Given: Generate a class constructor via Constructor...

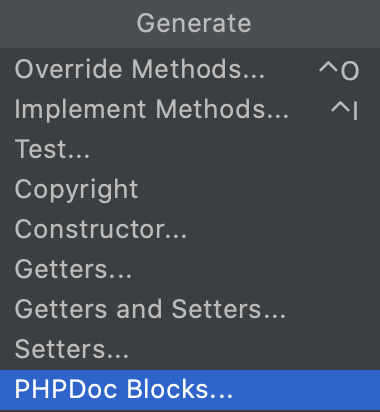Looking at the screenshot, I should 190,230.
